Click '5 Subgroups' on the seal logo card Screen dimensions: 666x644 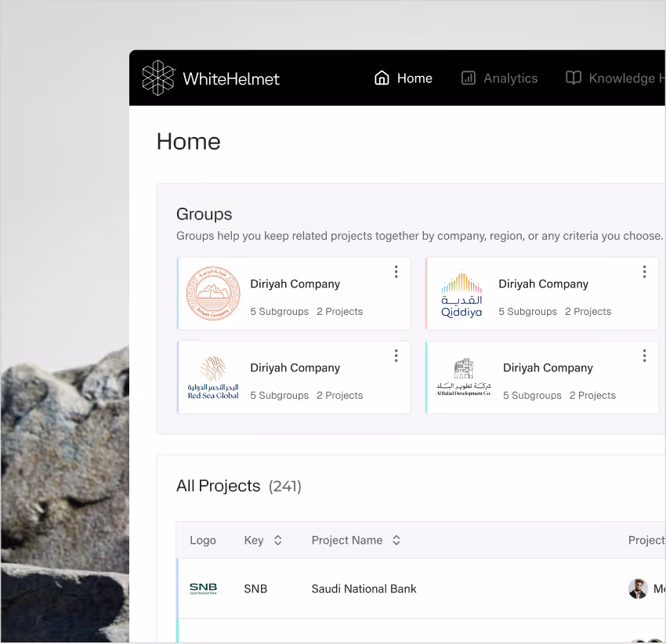pyautogui.click(x=279, y=311)
